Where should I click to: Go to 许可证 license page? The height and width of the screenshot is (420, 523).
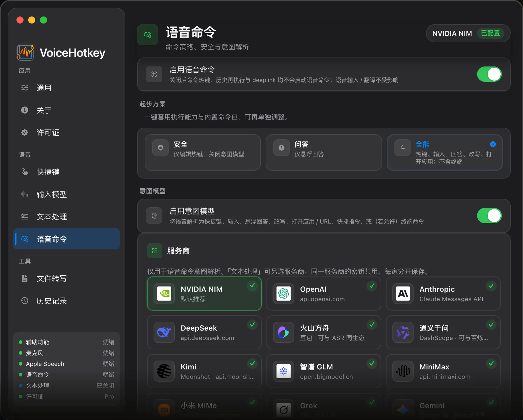[x=66, y=133]
